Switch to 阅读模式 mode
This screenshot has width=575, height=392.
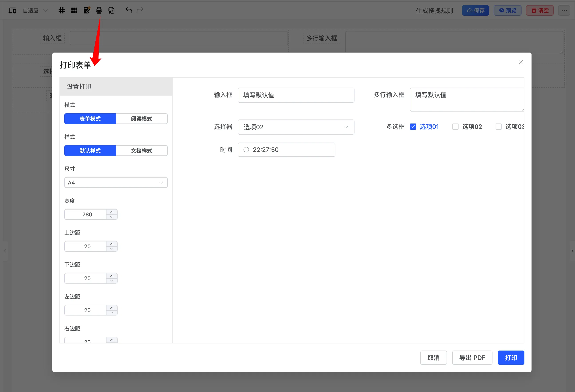(142, 118)
